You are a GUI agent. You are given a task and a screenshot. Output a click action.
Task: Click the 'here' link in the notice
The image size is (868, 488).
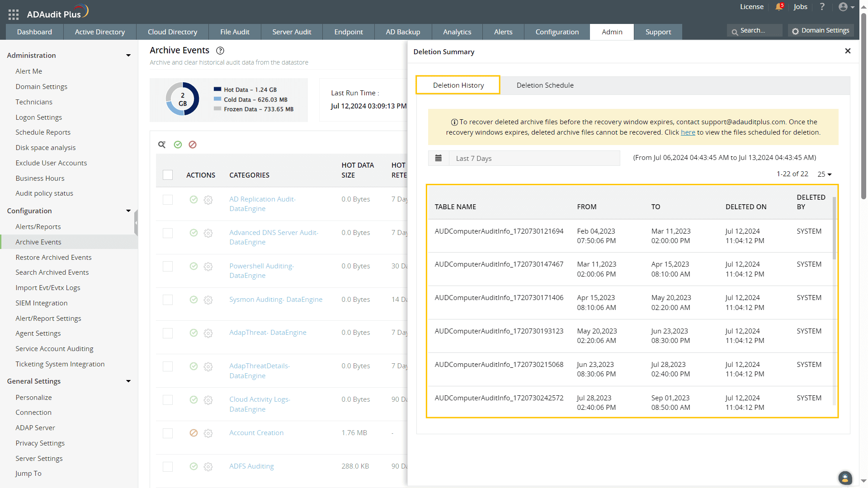point(688,132)
